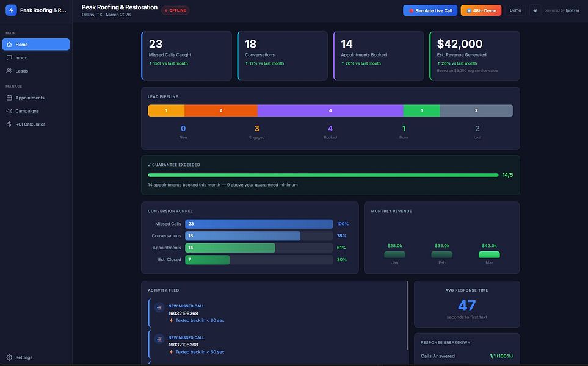Click the 48hr Demo button
The height and width of the screenshot is (366, 588).
click(481, 10)
